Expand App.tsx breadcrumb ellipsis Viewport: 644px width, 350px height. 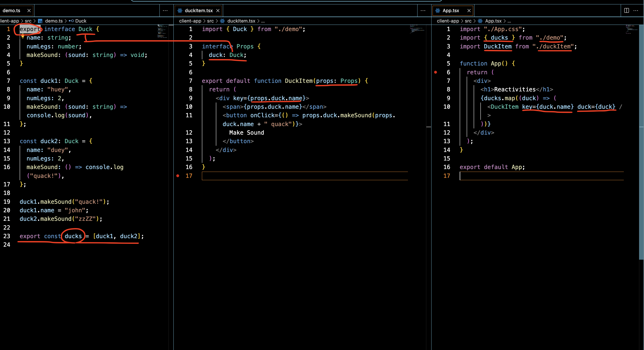(509, 21)
